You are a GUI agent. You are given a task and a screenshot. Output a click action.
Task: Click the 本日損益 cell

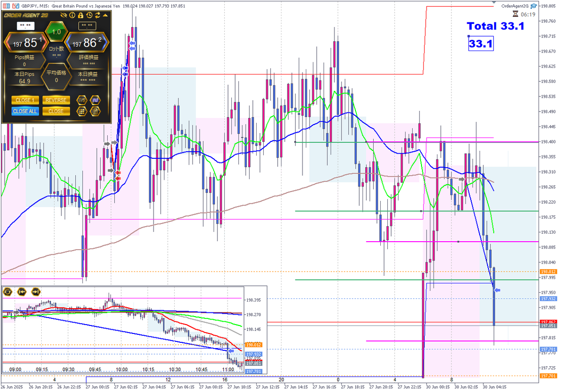click(88, 77)
